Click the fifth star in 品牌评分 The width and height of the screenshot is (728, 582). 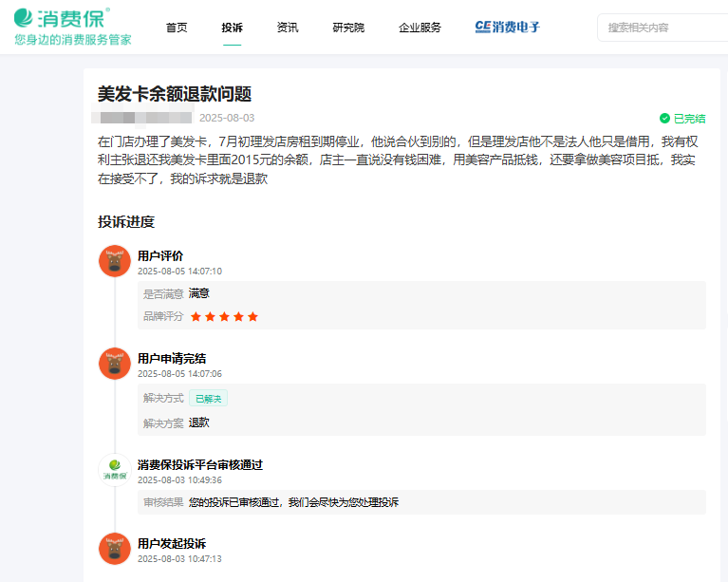[252, 316]
